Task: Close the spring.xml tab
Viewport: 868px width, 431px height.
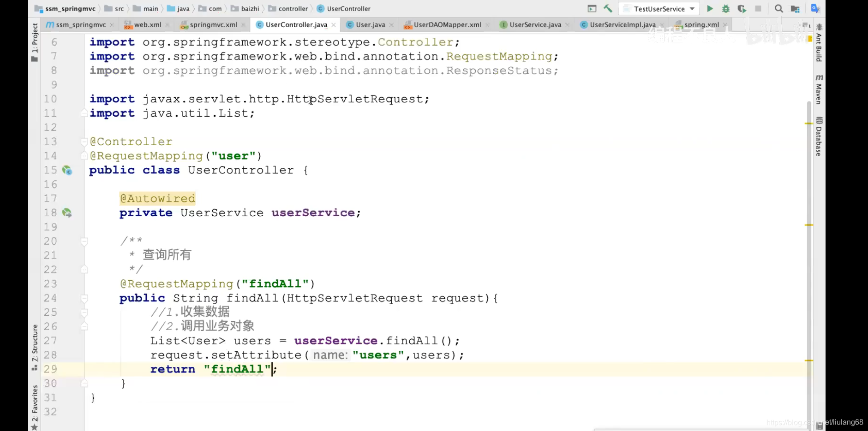Action: click(725, 25)
